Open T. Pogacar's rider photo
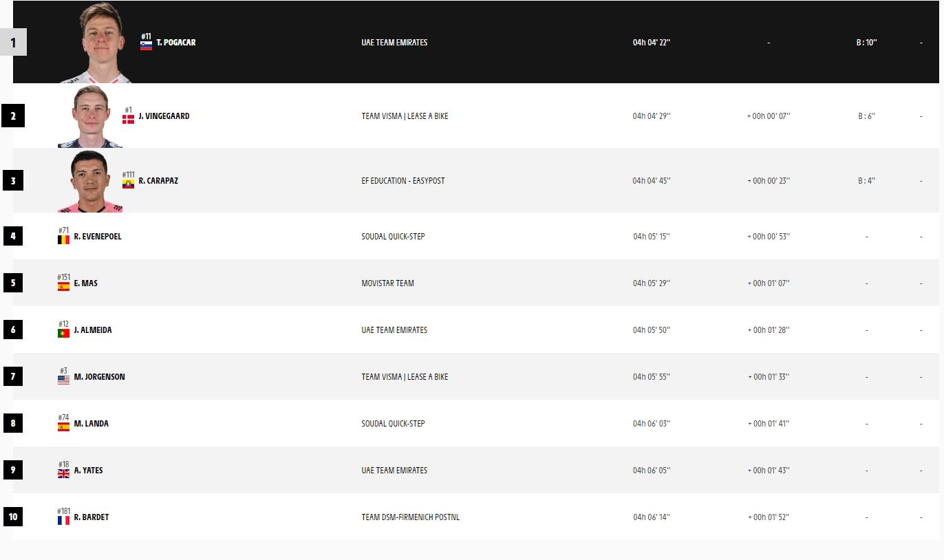Screen dimensions: 944x560 (x=101, y=43)
